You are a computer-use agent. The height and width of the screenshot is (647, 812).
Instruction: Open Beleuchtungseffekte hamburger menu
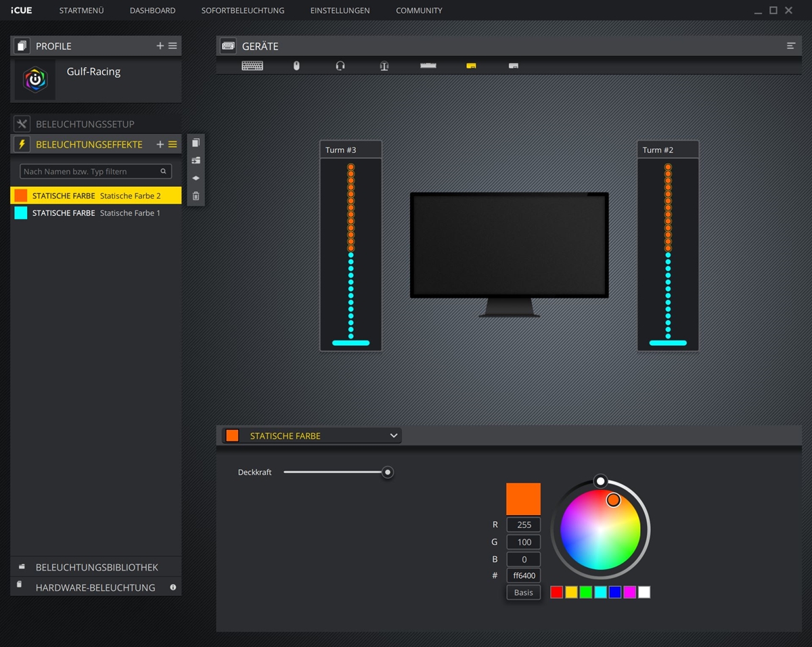[x=173, y=144]
